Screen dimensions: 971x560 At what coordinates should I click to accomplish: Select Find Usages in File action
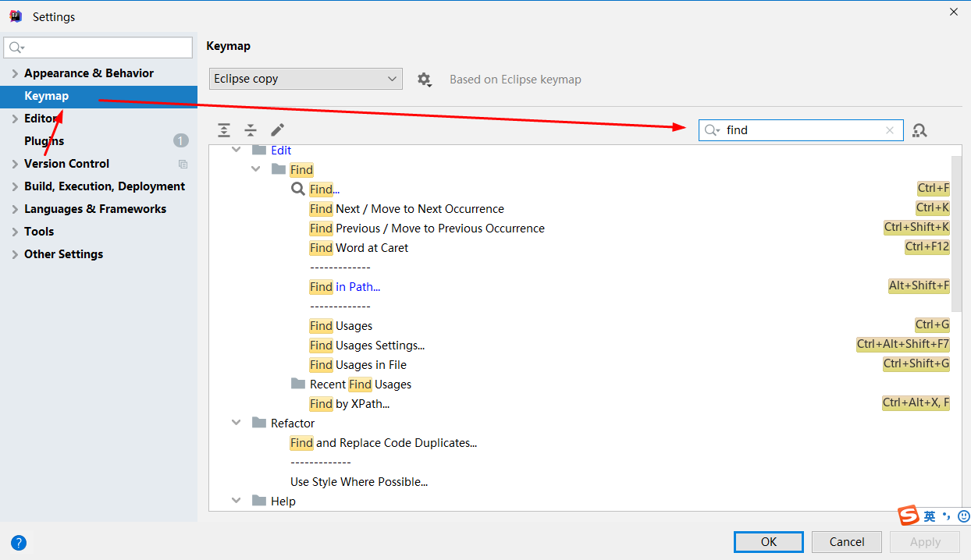358,364
